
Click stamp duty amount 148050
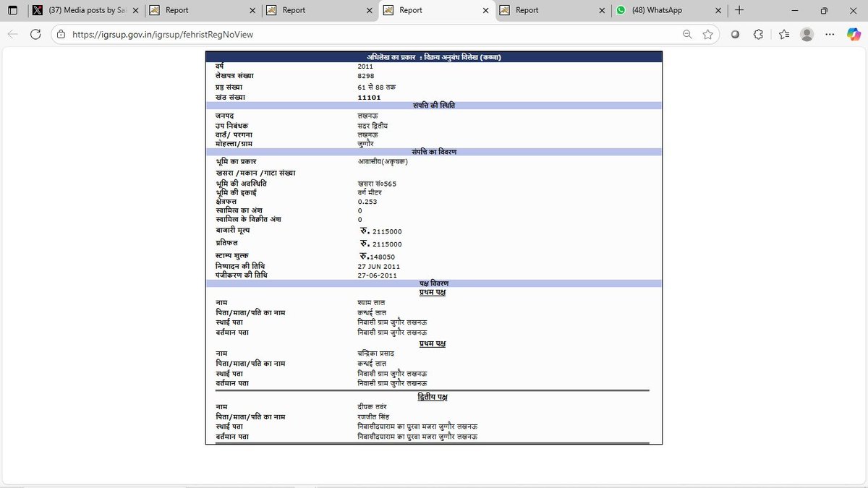click(383, 257)
